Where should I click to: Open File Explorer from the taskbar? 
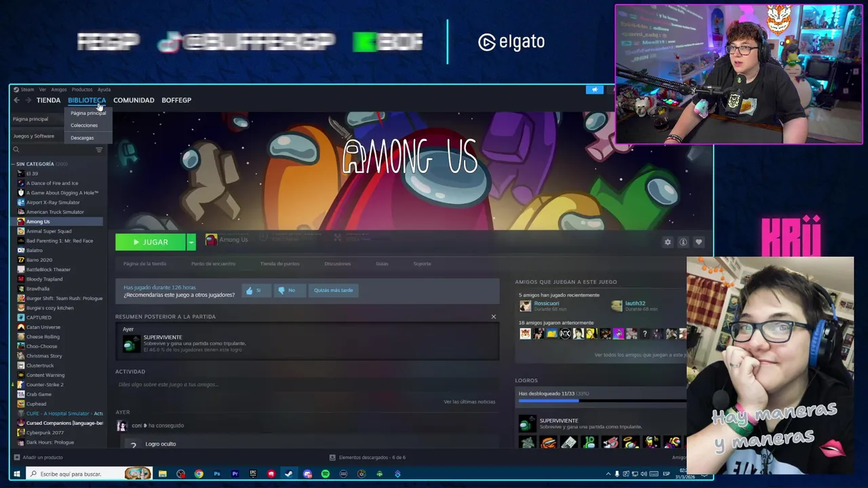click(163, 474)
